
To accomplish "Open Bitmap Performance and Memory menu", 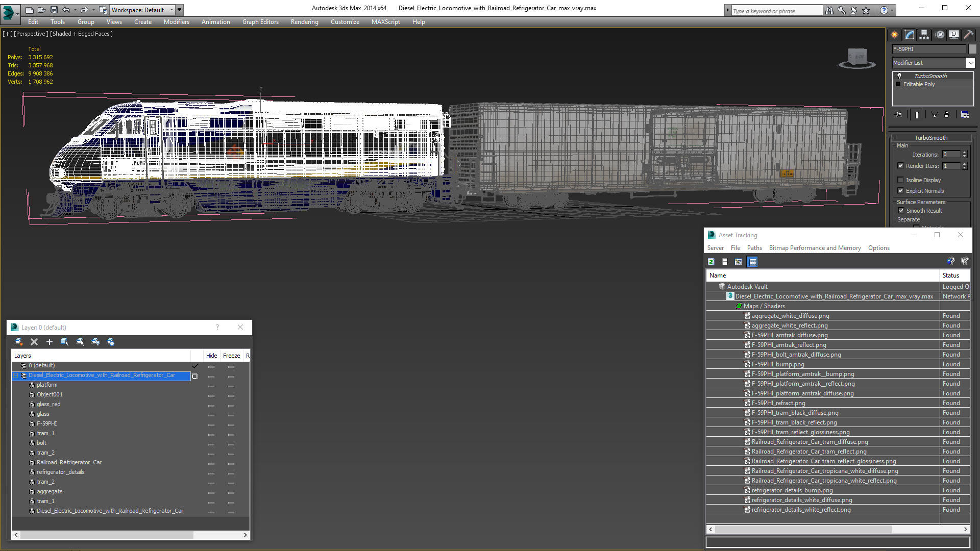I will (x=815, y=248).
